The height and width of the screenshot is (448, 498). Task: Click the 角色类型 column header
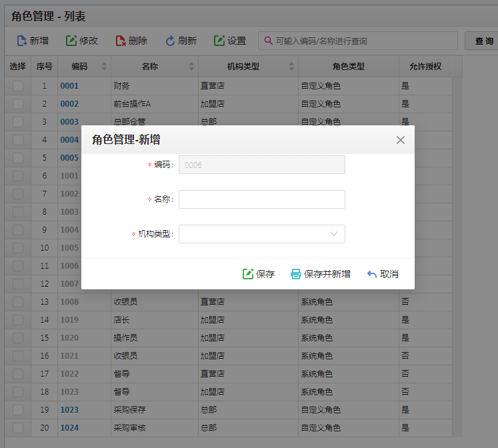[x=349, y=67]
